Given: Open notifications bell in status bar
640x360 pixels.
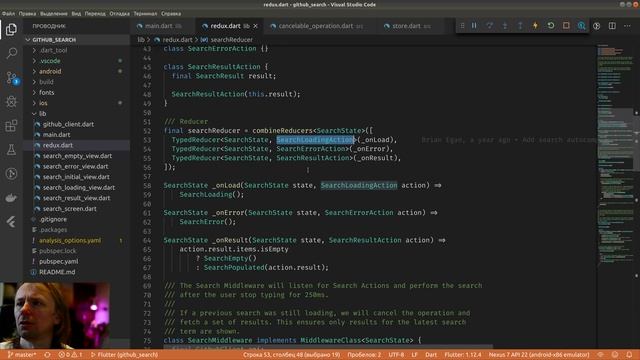Looking at the screenshot, I should 629,355.
